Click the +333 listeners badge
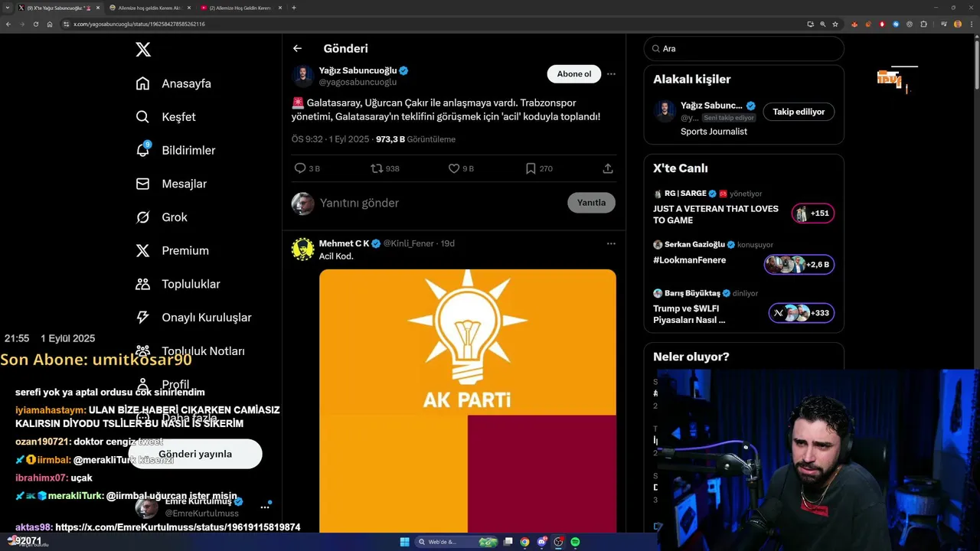This screenshot has height=551, width=980. tap(802, 313)
